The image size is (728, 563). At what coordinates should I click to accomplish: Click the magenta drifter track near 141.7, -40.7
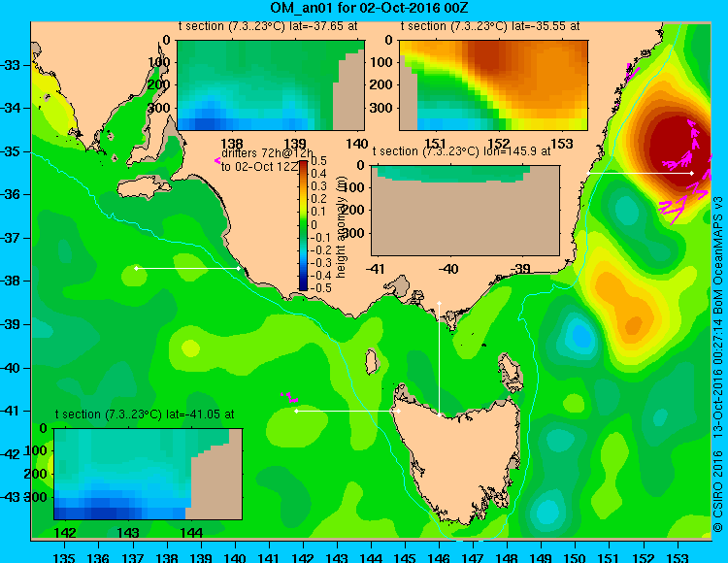290,397
